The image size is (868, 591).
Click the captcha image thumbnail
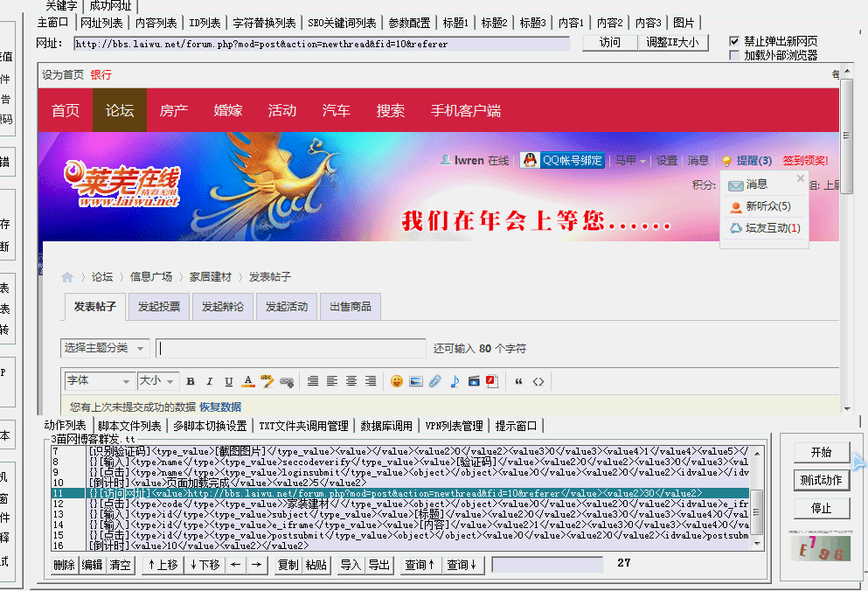pos(820,548)
